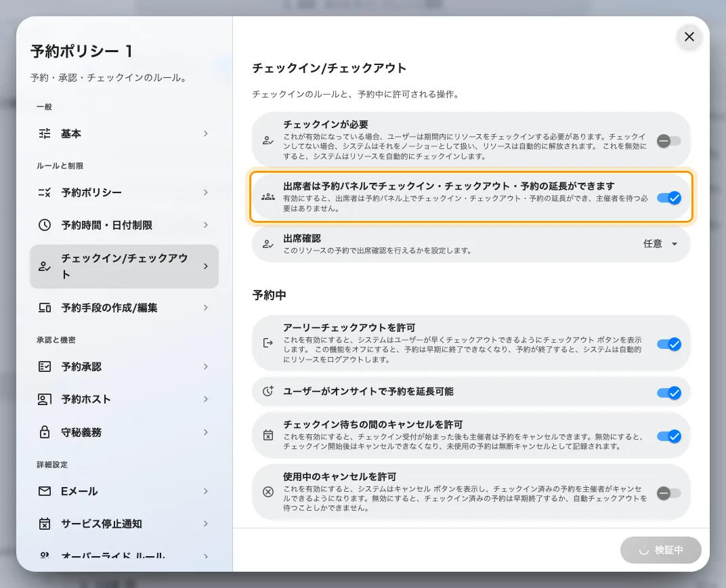Screen dimensions: 726x588
Task: Click the rules icon beside 予約ポリシー menu item
Action: [x=45, y=192]
